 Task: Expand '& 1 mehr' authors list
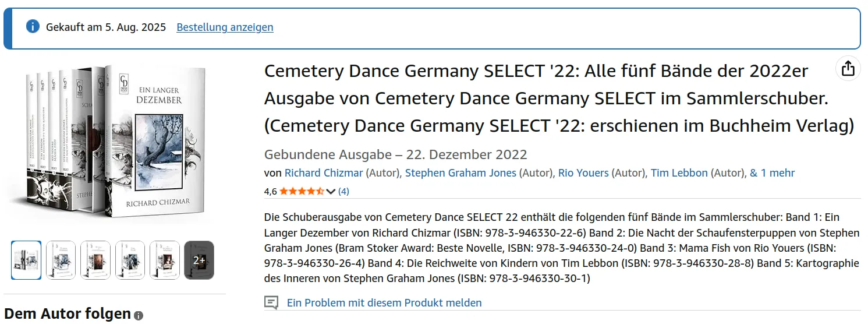(772, 172)
